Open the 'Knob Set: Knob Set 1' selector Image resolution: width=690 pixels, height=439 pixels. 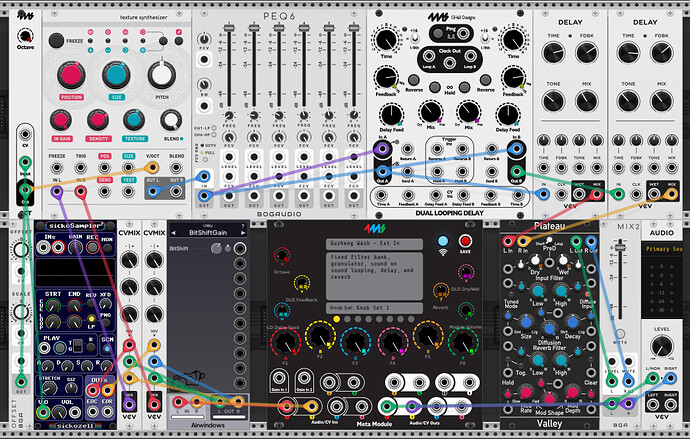point(374,307)
